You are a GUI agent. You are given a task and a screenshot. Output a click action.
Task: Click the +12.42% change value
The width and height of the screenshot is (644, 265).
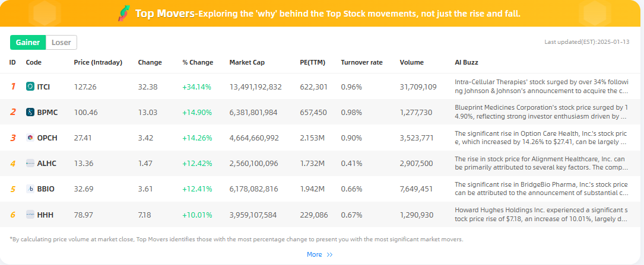point(197,164)
